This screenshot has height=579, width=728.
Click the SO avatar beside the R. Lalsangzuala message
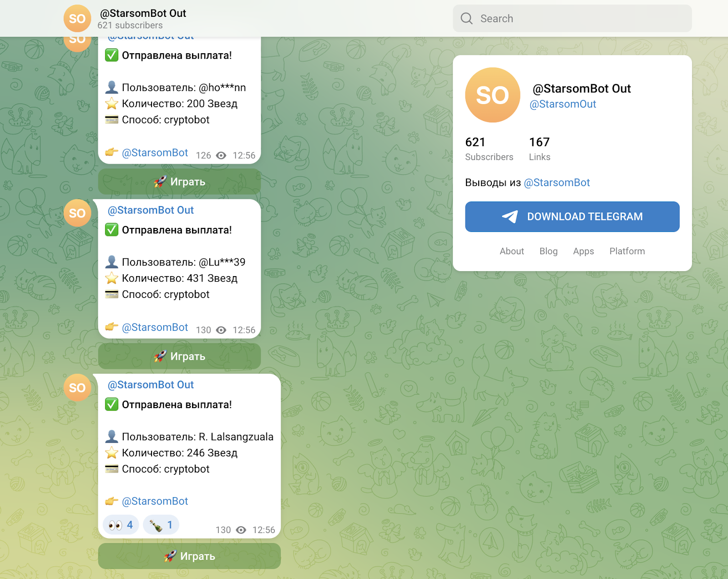pyautogui.click(x=77, y=388)
